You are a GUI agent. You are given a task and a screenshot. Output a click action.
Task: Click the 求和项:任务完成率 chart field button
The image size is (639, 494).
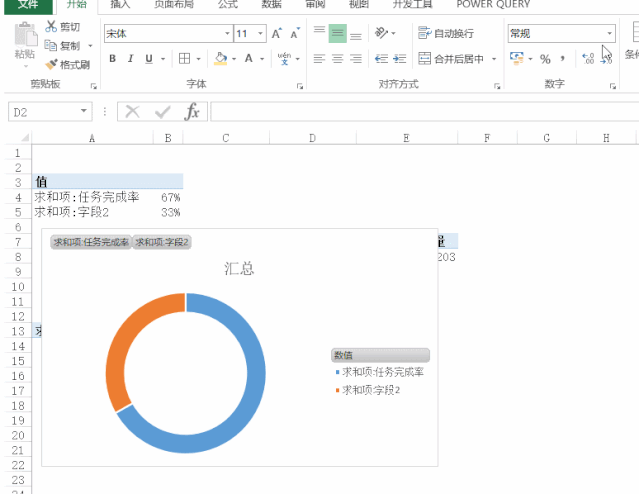point(91,242)
